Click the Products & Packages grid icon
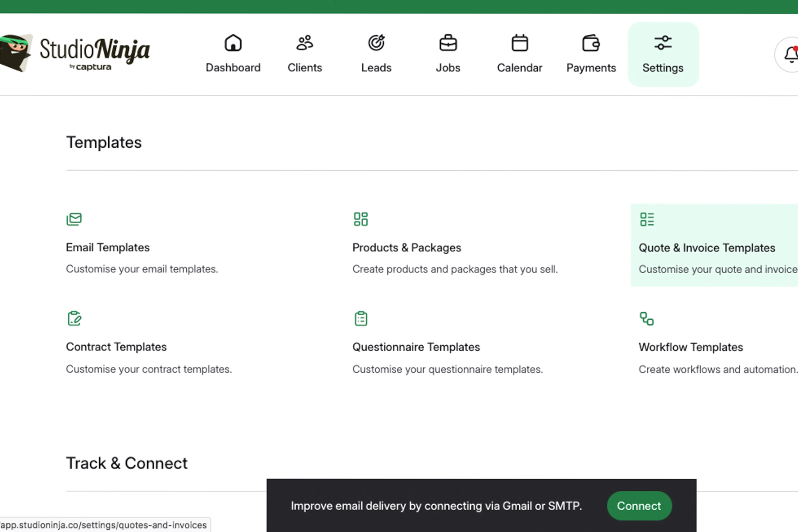Screen dimensions: 798x532 361,219
